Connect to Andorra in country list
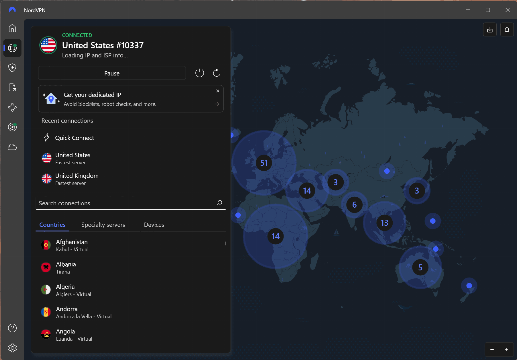Image resolution: width=517 pixels, height=360 pixels. 131,312
